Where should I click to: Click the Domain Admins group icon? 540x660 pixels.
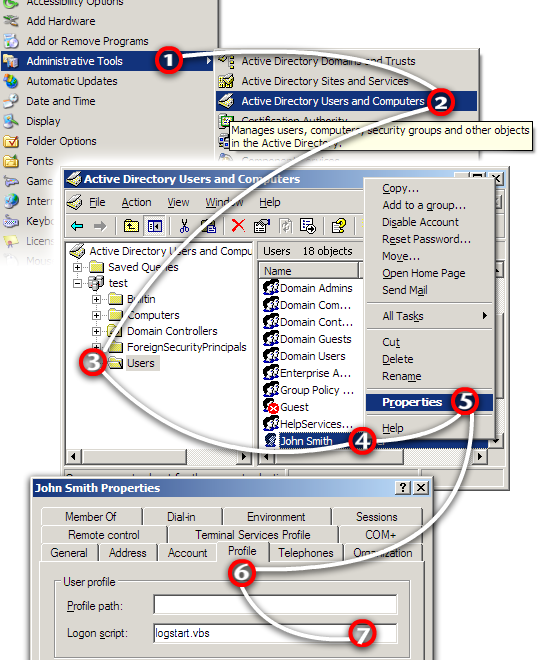271,287
